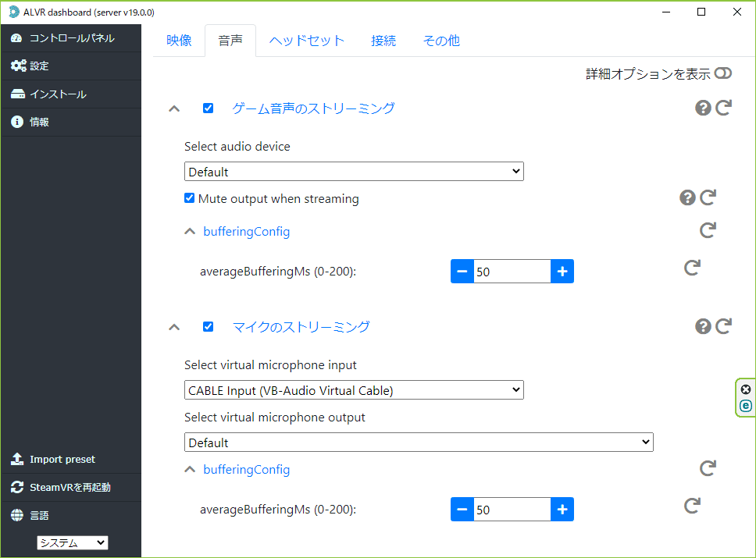Show help for ゲーム音声のストリーミング
The image size is (756, 558).
click(703, 108)
